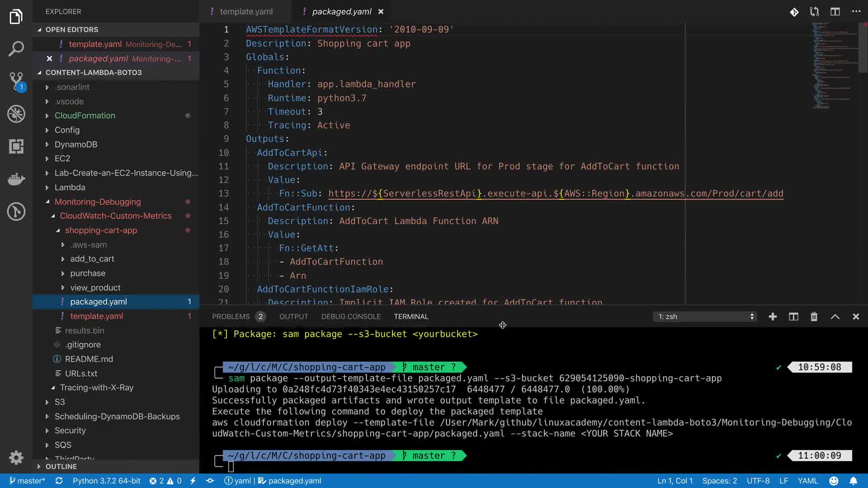Open Source Control view with badge
The image size is (868, 488).
tap(16, 81)
